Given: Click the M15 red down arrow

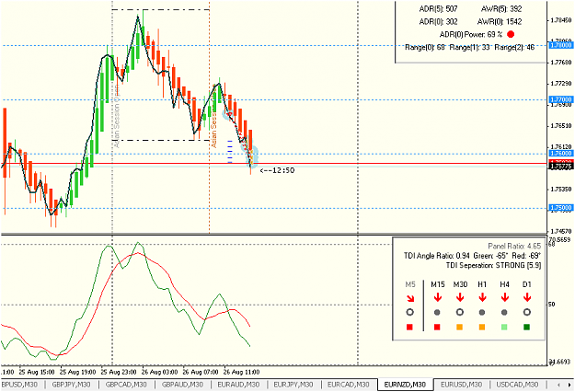Looking at the screenshot, I should click(x=437, y=297).
